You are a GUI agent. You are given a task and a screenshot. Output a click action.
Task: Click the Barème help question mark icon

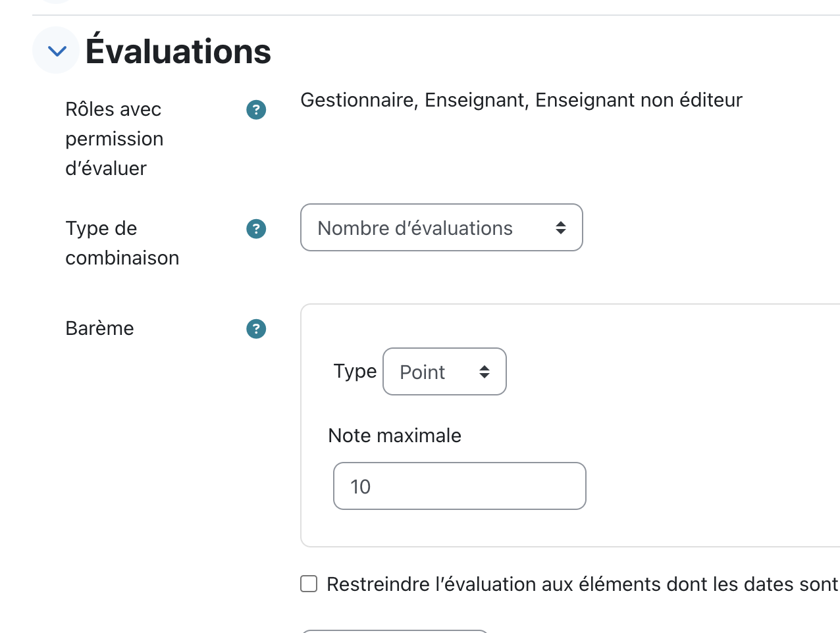click(x=256, y=329)
